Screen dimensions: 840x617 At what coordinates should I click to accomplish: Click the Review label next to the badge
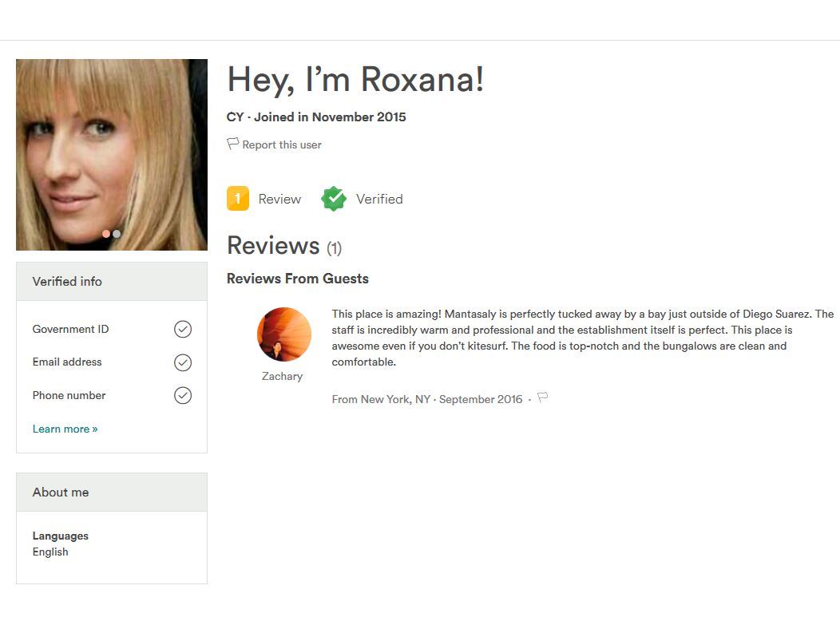pos(279,199)
